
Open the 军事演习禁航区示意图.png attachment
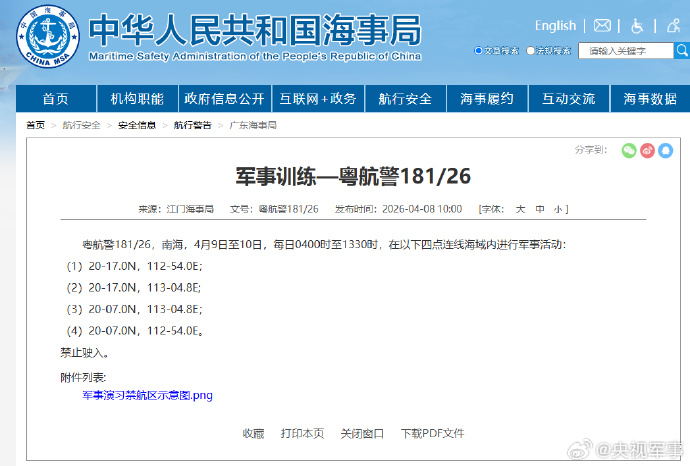pyautogui.click(x=147, y=395)
